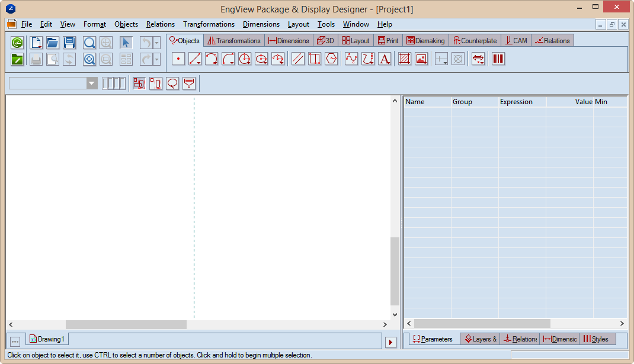Select the Rectangle drawing tool
Screen dimensions: 634x364
pos(315,59)
